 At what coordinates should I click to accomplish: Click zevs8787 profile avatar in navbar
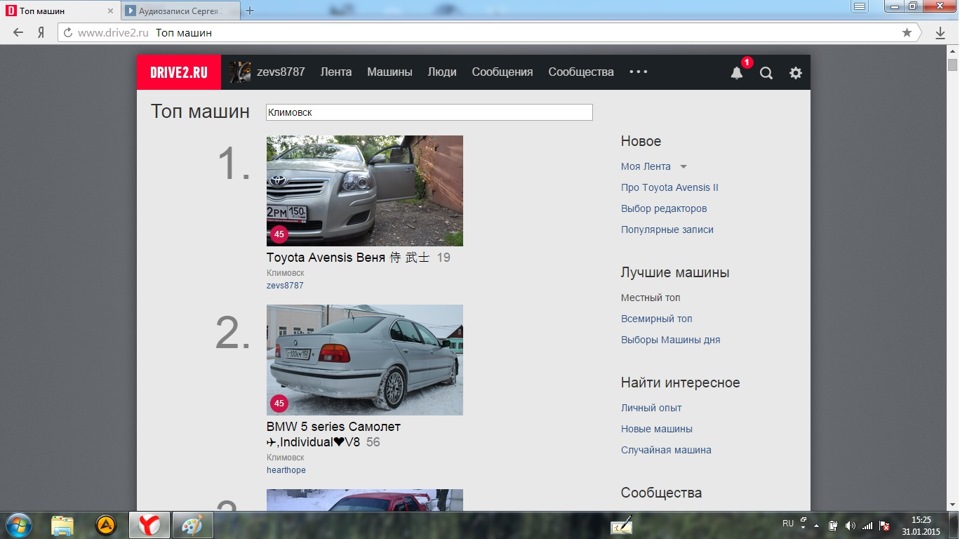click(240, 72)
